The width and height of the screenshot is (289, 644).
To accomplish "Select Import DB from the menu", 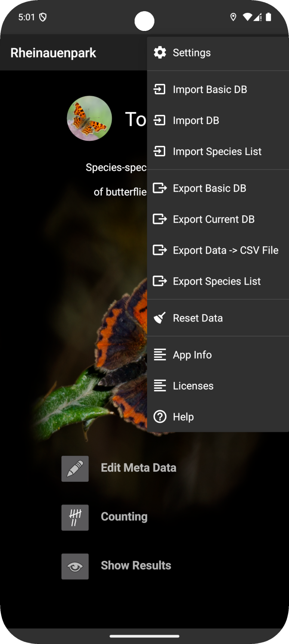I will coord(196,121).
